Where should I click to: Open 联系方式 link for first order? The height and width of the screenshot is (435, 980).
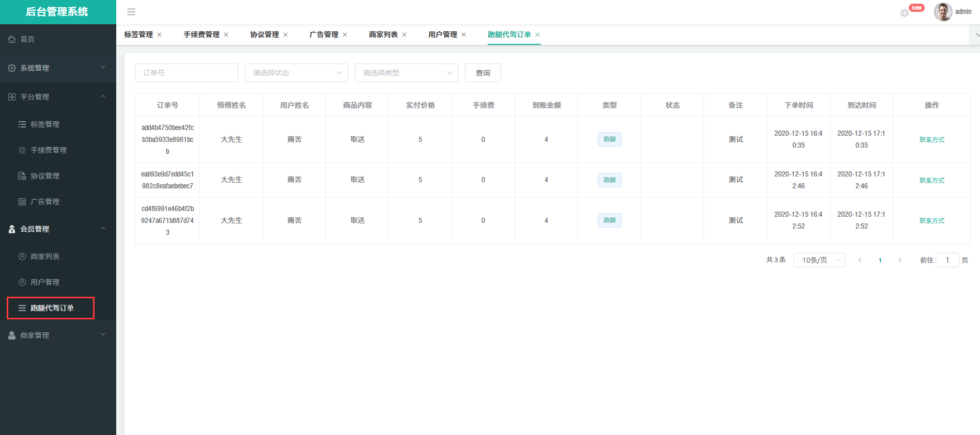pyautogui.click(x=931, y=140)
